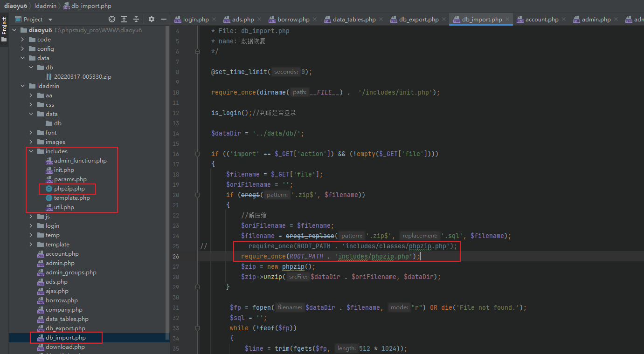
Task: Click ldadmin in the breadcrumb path
Action: 45,6
